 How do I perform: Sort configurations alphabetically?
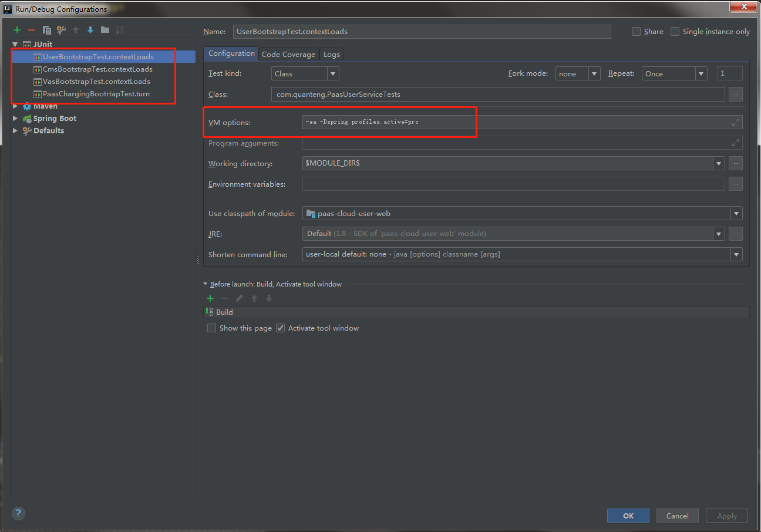click(x=120, y=30)
